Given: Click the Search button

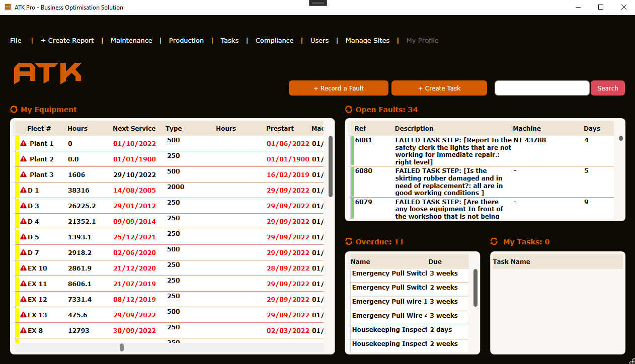Looking at the screenshot, I should pos(608,88).
